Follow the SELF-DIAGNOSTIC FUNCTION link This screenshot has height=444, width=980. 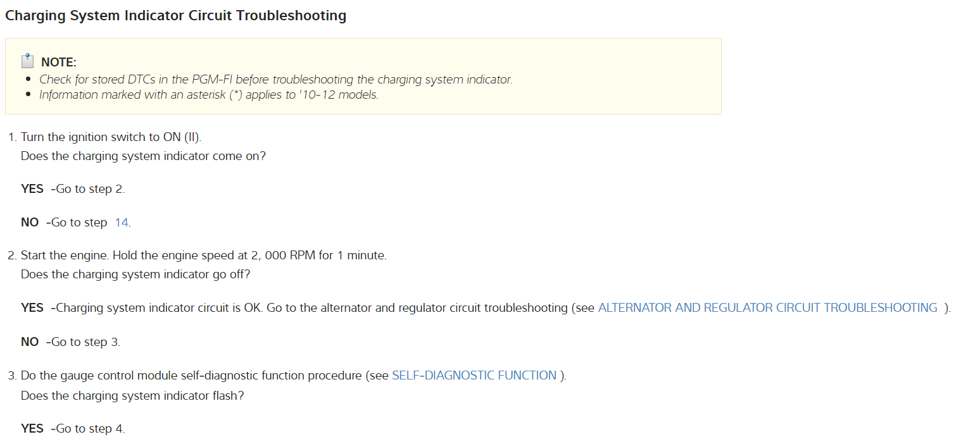pos(474,376)
